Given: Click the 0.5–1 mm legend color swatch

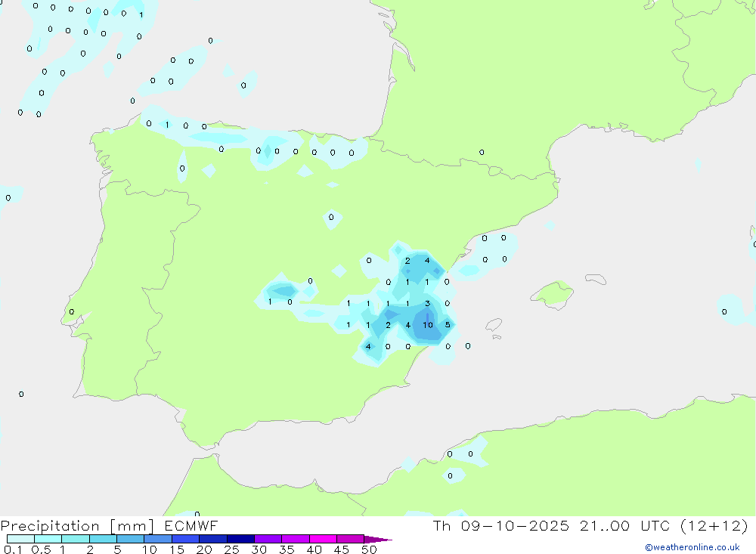Looking at the screenshot, I should pos(48,539).
